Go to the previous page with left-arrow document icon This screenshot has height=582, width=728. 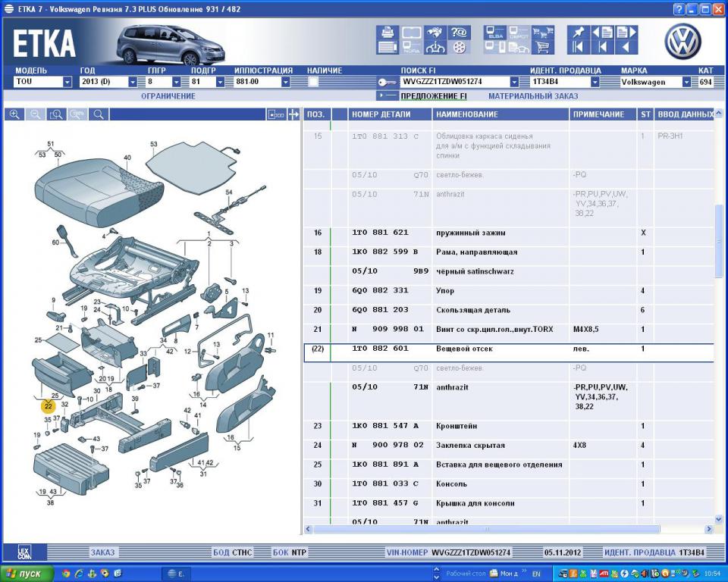[602, 33]
